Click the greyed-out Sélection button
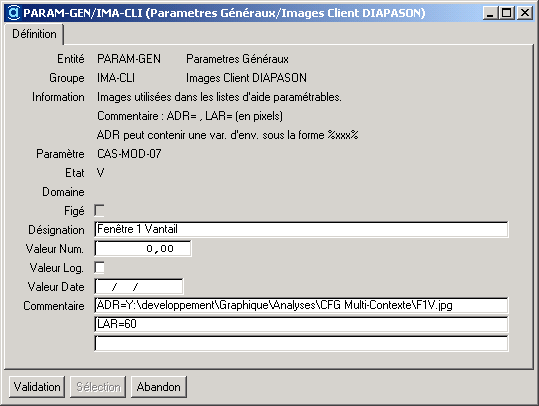 click(x=98, y=387)
